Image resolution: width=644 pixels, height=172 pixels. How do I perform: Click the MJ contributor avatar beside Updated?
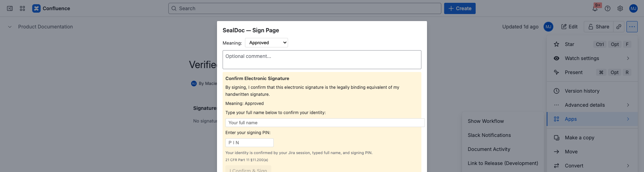[548, 27]
